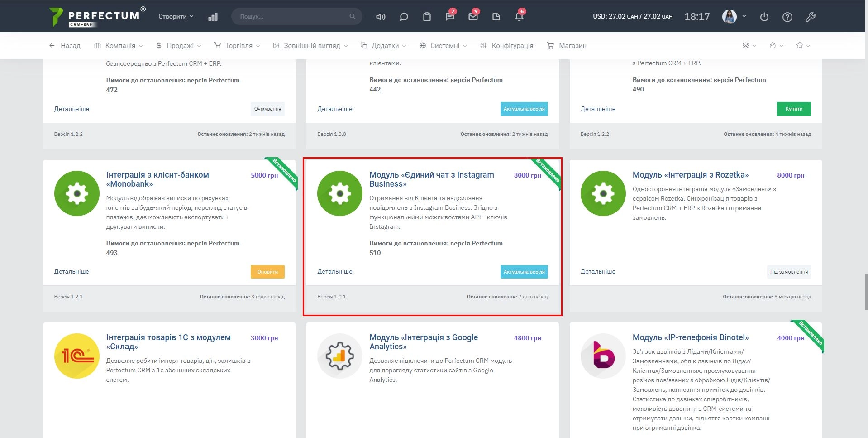Click Актуальна версія on version 1.0.0 card
The height and width of the screenshot is (438, 868).
[x=524, y=109]
